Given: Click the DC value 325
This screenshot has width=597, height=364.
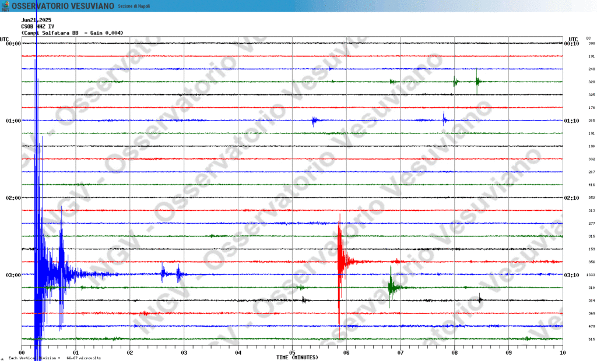Looking at the screenshot, I should tap(592, 95).
